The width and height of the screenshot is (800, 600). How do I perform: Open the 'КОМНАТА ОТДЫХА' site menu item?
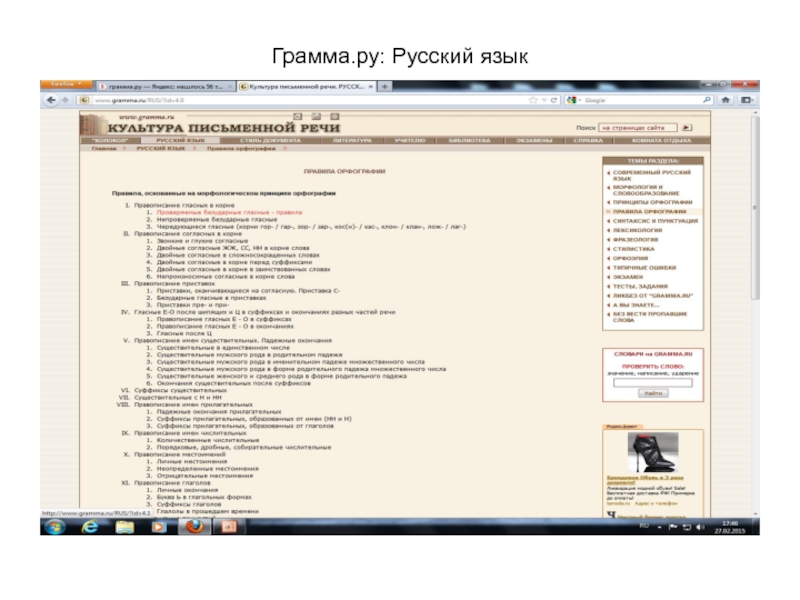pos(661,140)
